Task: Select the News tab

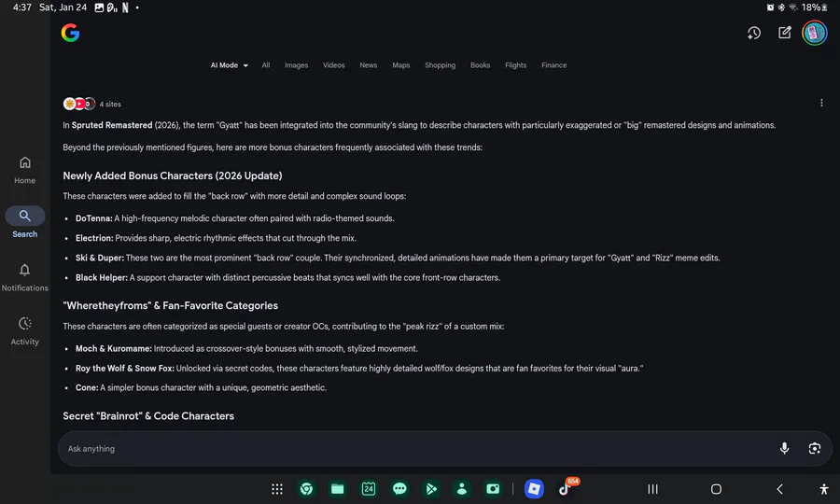Action: (x=369, y=65)
